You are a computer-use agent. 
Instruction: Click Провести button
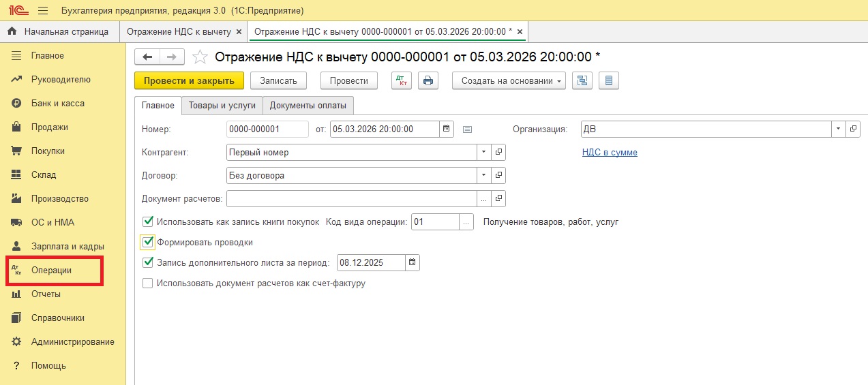349,80
